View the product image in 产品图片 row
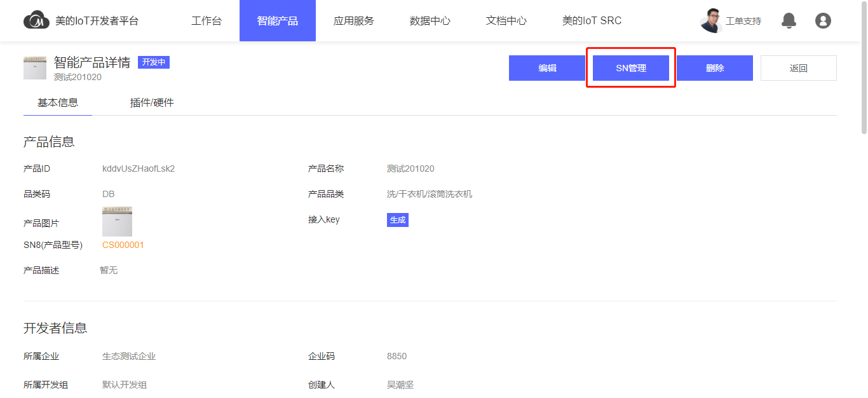 [117, 221]
